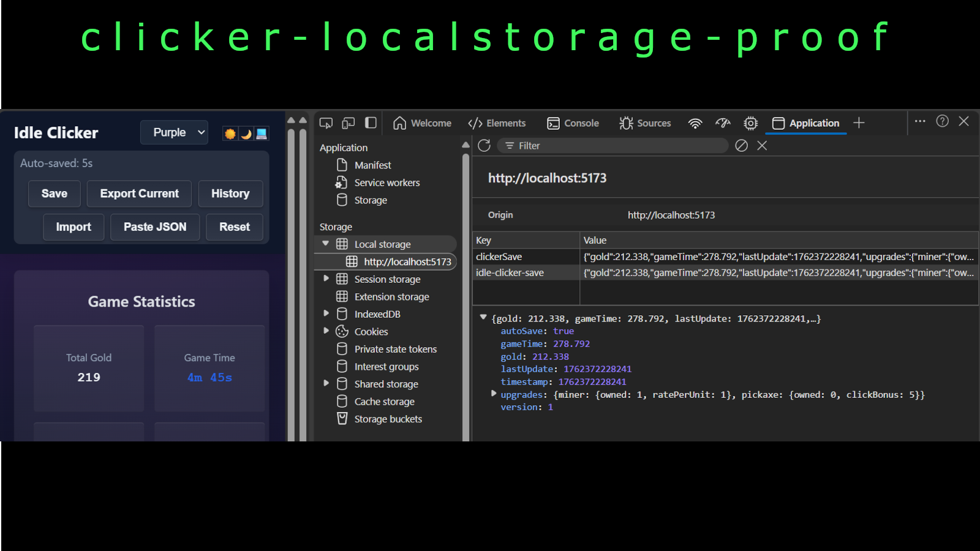Expand the upgrades object in preview

[x=494, y=394]
